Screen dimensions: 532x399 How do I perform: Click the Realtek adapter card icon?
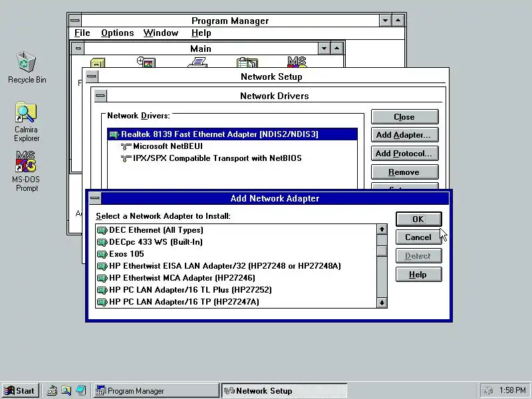114,134
